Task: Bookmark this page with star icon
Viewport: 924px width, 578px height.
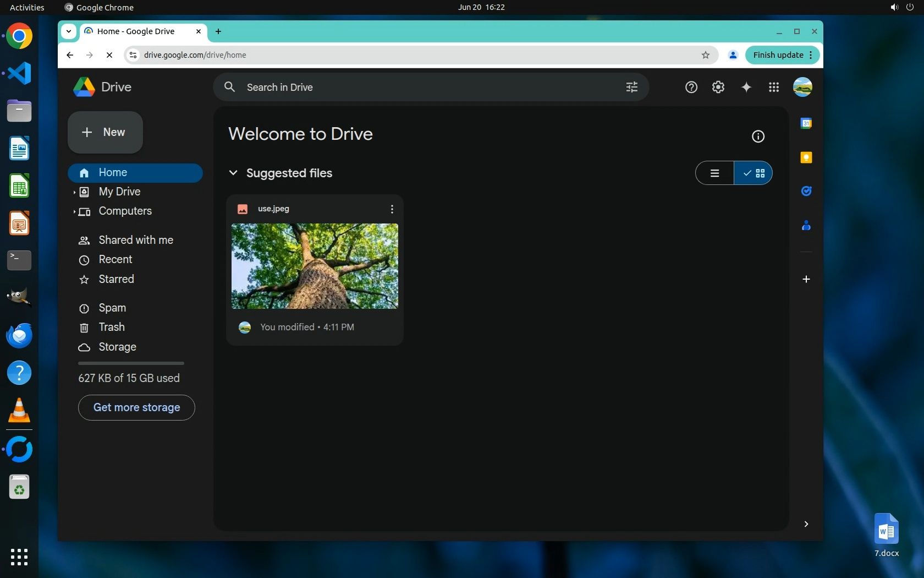Action: pyautogui.click(x=706, y=55)
